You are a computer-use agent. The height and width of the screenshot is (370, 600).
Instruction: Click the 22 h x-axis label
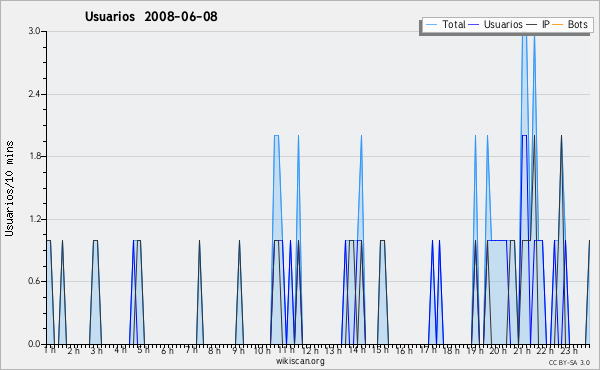pos(546,350)
